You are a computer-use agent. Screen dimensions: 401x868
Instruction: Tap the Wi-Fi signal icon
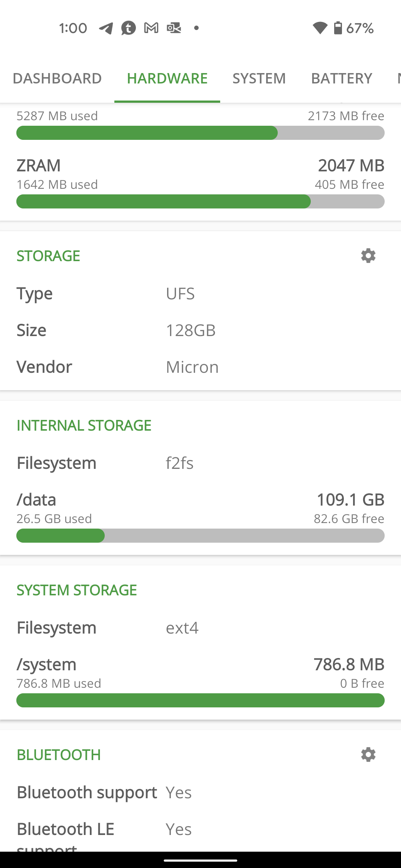320,28
